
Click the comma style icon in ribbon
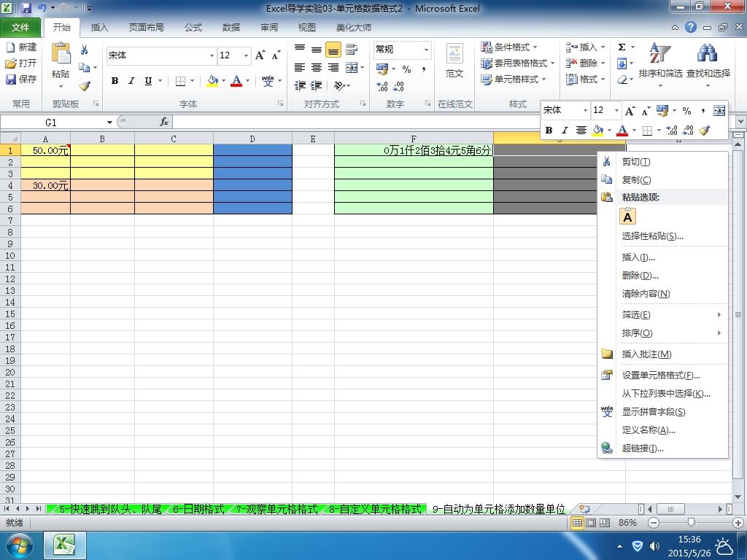pos(424,69)
